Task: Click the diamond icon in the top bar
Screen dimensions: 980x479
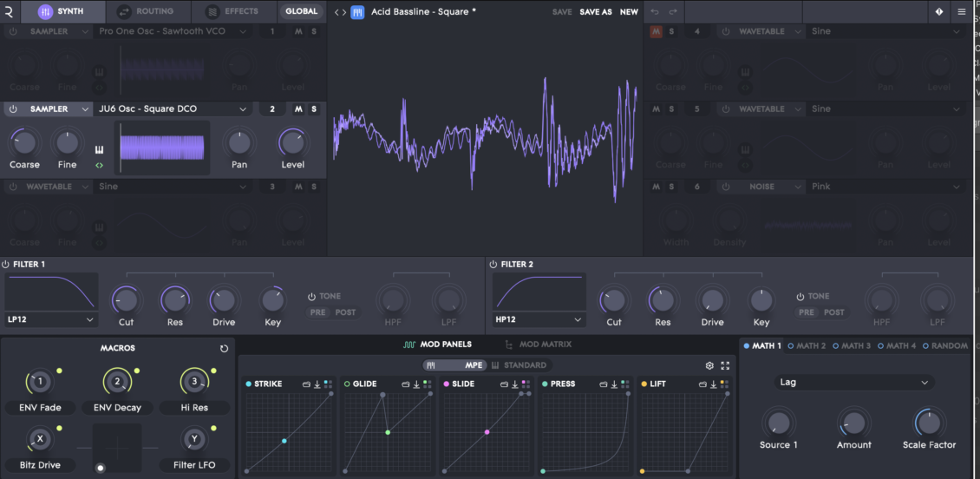Action: [938, 12]
